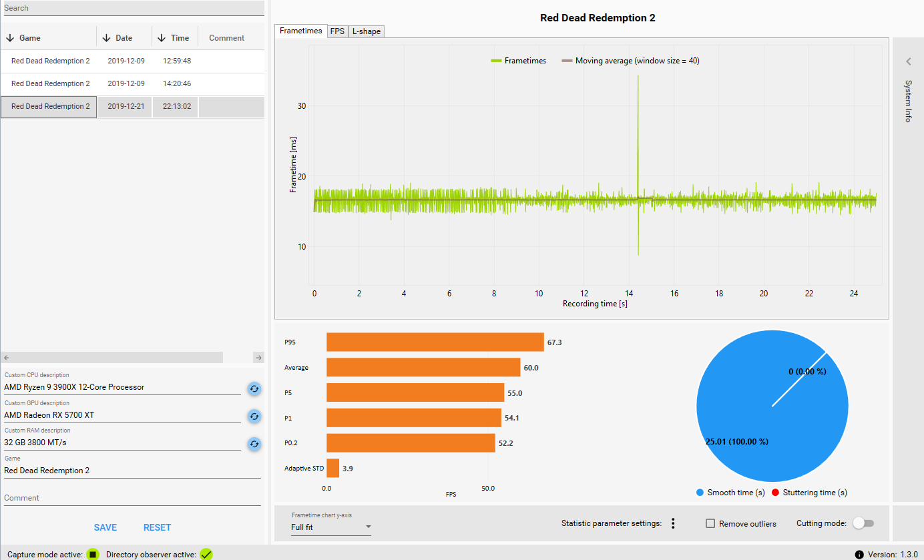This screenshot has height=560, width=924.
Task: Click the version info icon
Action: (x=859, y=555)
